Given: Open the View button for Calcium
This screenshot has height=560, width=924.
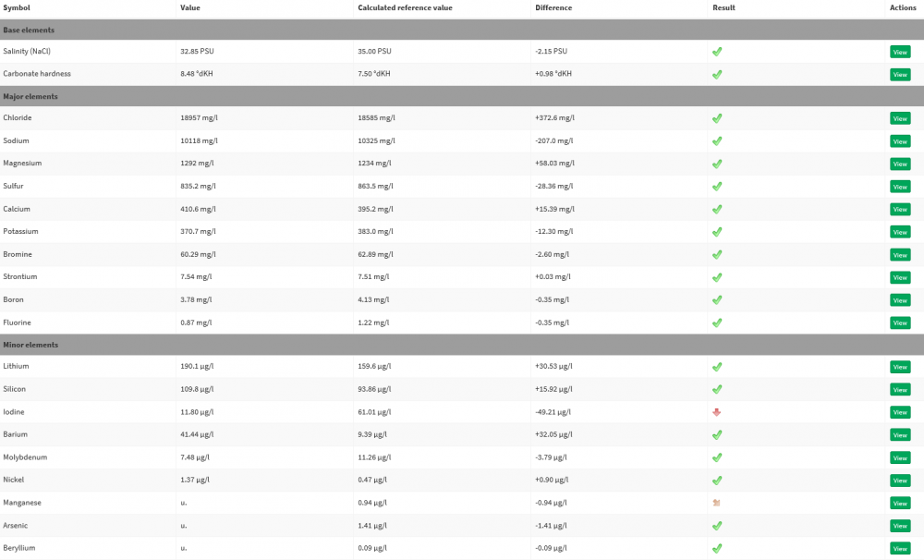Looking at the screenshot, I should 899,210.
